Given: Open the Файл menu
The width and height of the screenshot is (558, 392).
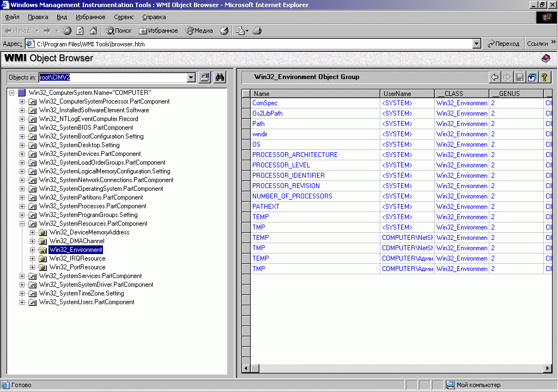Looking at the screenshot, I should 12,17.
